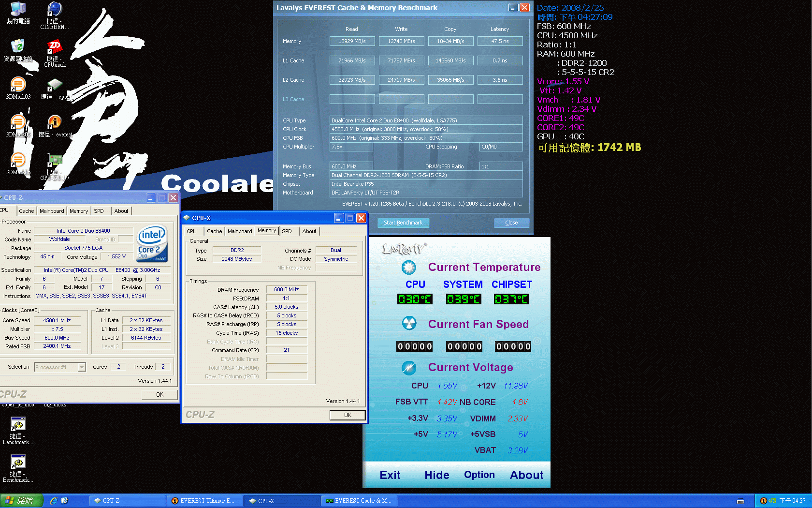Click the Intel Core 2 Duo logo
This screenshot has height=508, width=812.
pyautogui.click(x=152, y=243)
